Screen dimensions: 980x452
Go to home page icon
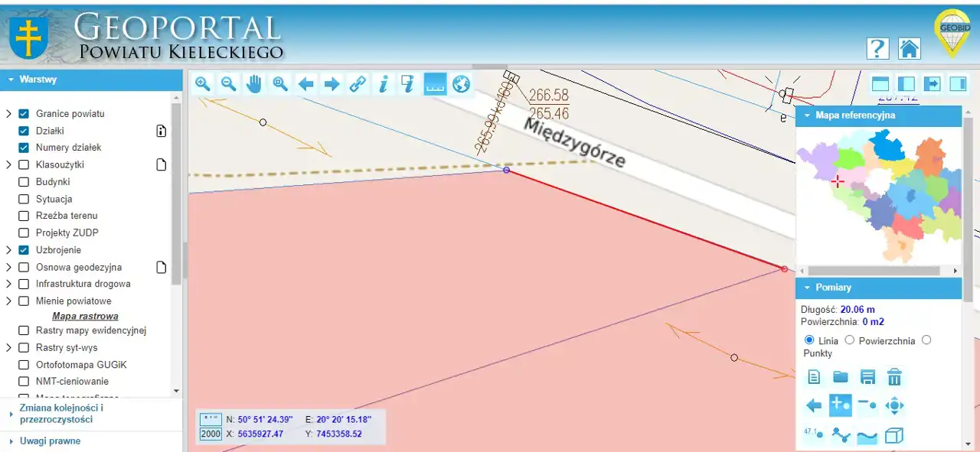pyautogui.click(x=909, y=48)
